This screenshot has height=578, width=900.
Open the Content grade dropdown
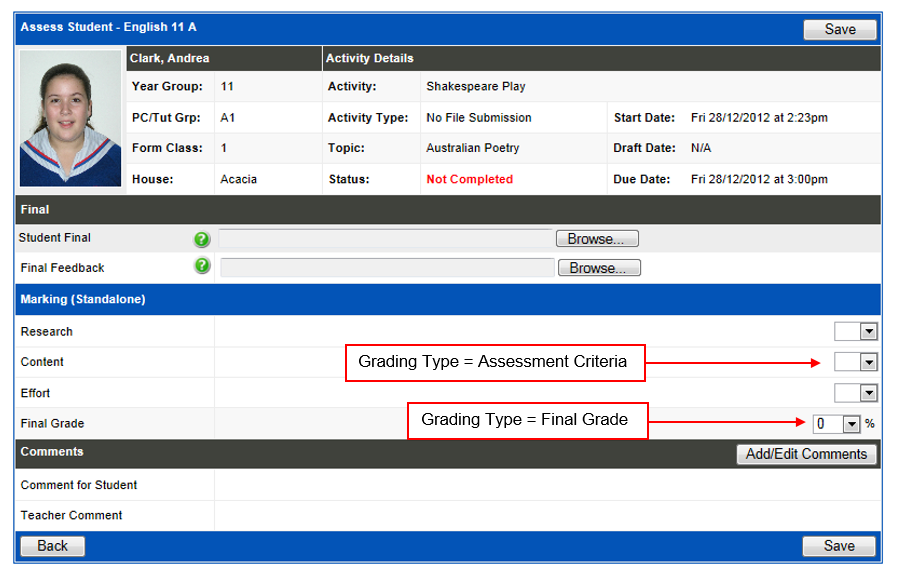click(x=855, y=362)
